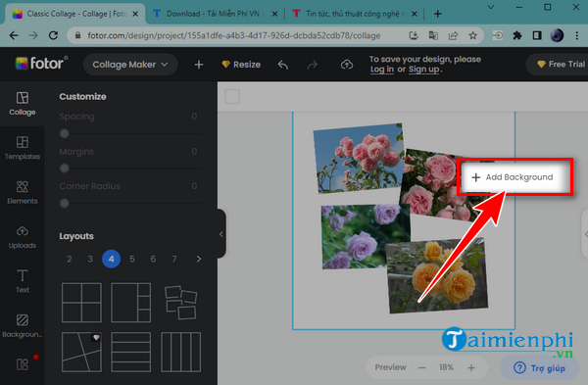
Task: Redo the last action
Action: (x=312, y=65)
